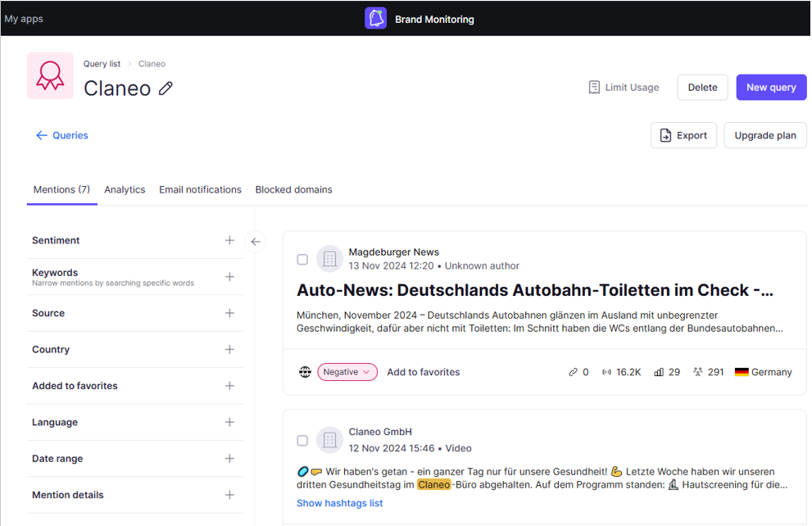Expand the Sentiment filter
The height and width of the screenshot is (526, 812).
pyautogui.click(x=229, y=240)
